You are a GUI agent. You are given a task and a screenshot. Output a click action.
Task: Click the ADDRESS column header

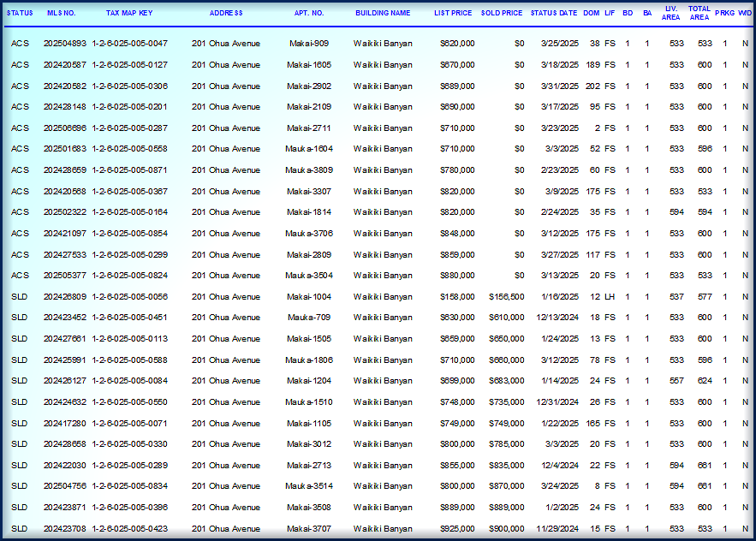point(226,13)
